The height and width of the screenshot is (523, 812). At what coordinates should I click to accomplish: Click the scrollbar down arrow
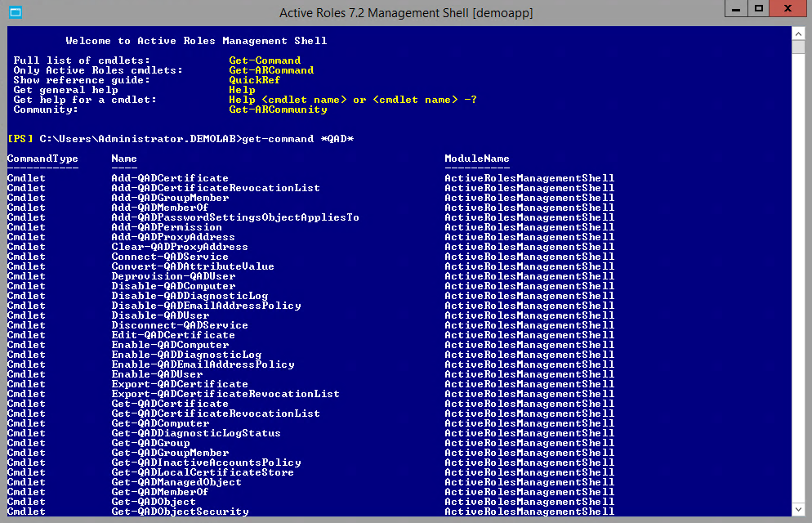(798, 510)
